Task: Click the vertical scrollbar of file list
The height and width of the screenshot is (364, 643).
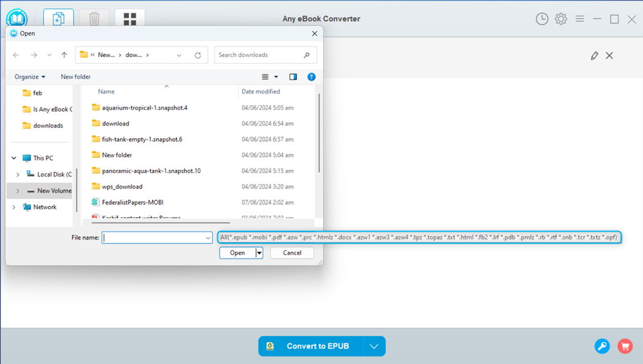Action: [x=319, y=133]
